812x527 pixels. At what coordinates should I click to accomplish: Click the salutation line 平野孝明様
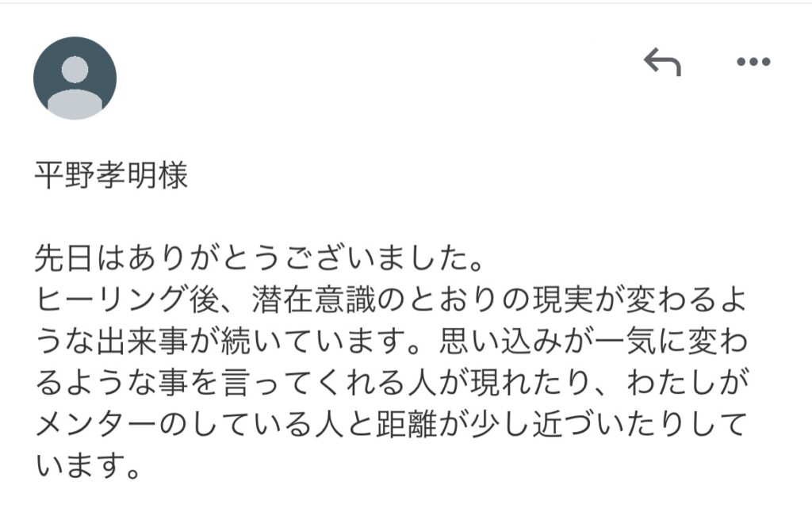[111, 175]
